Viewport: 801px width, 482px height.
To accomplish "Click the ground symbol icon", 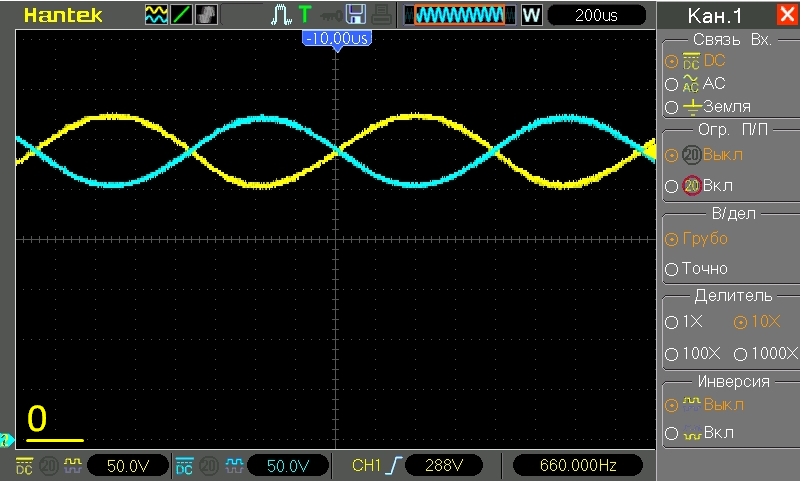I will click(x=692, y=107).
